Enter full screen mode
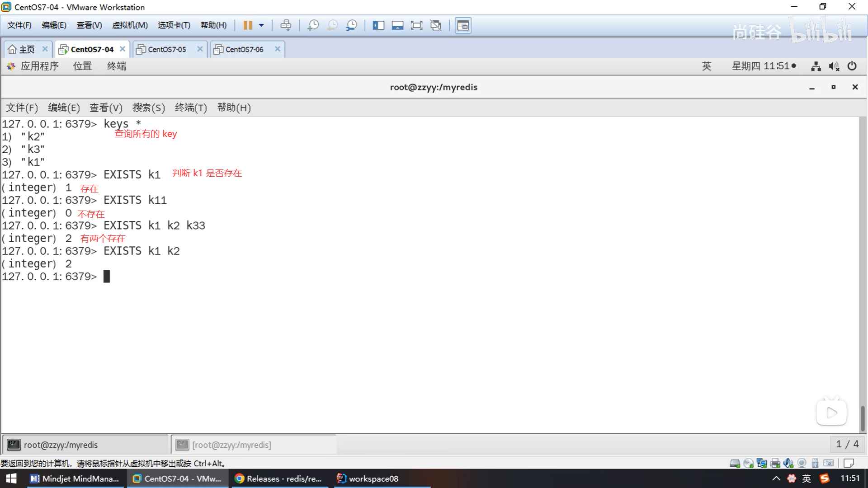868x488 pixels. click(x=416, y=25)
